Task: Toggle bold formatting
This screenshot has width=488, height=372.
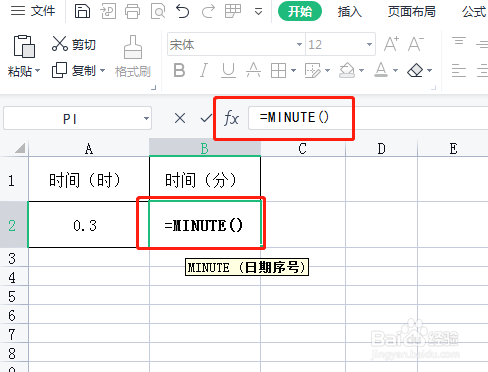Action: [x=179, y=70]
